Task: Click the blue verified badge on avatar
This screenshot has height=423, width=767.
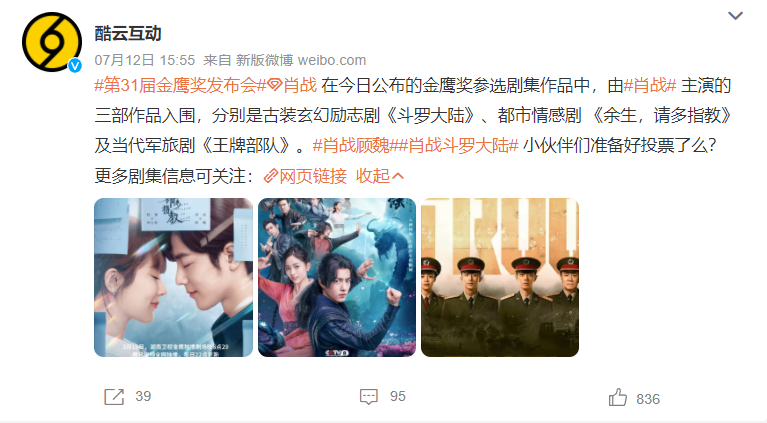Action: point(75,66)
